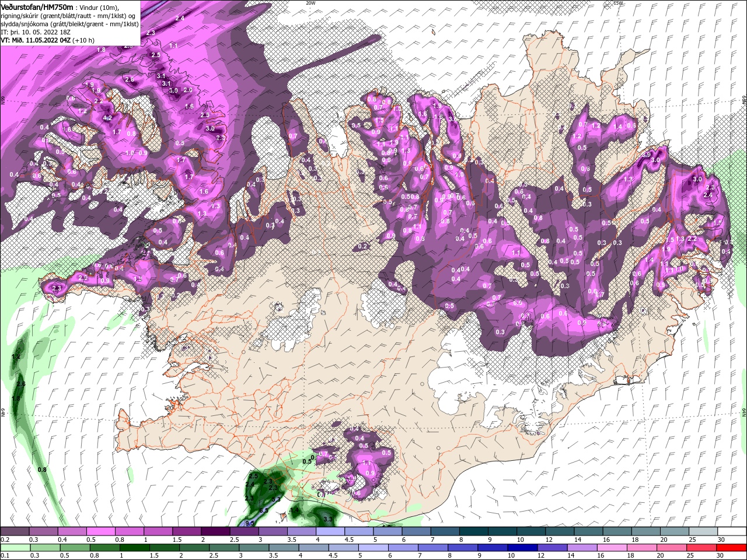Click the "3.9" snow value on the map
Viewport: 747px width, 560px height.
645,155
